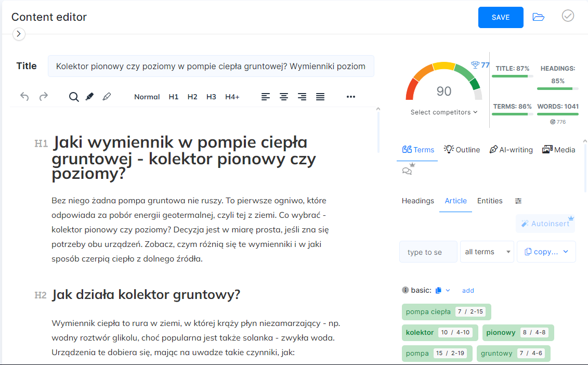The width and height of the screenshot is (588, 365).
Task: Open the terms filter settings sliders icon
Action: 518,201
